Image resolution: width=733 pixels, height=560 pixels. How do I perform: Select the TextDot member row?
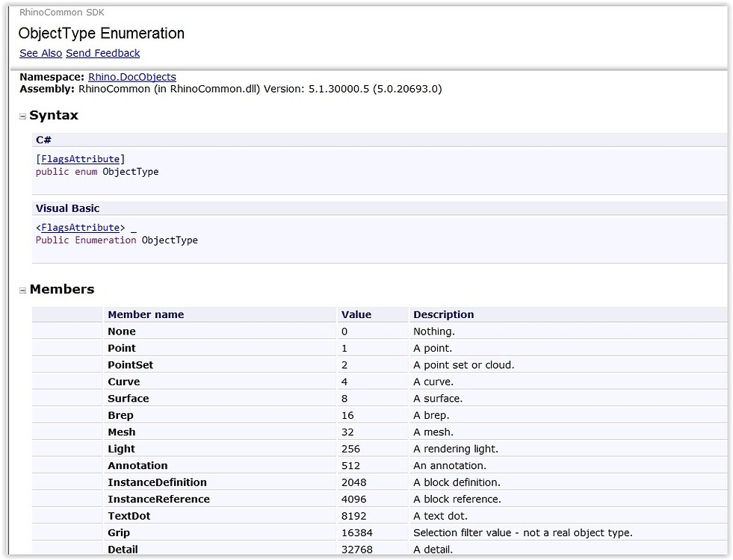[129, 515]
